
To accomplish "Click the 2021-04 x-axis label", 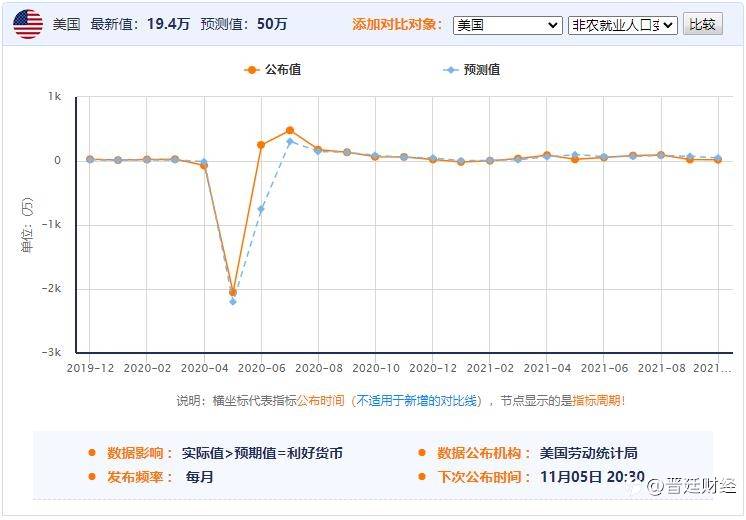I will click(547, 368).
